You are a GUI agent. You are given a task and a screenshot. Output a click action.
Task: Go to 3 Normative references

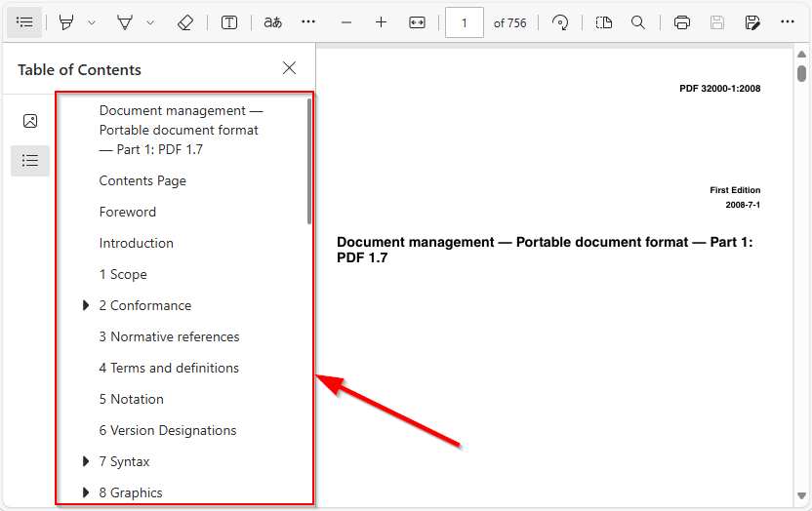pos(169,336)
